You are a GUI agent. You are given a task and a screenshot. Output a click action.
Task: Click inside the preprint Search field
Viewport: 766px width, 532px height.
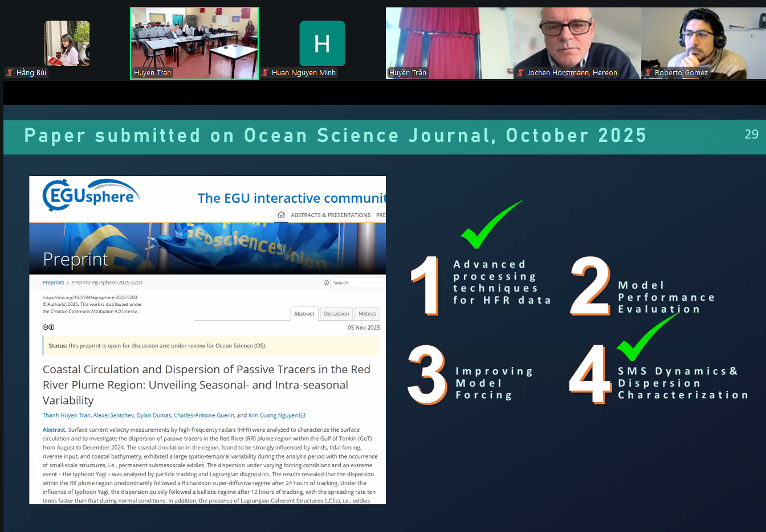pyautogui.click(x=356, y=283)
